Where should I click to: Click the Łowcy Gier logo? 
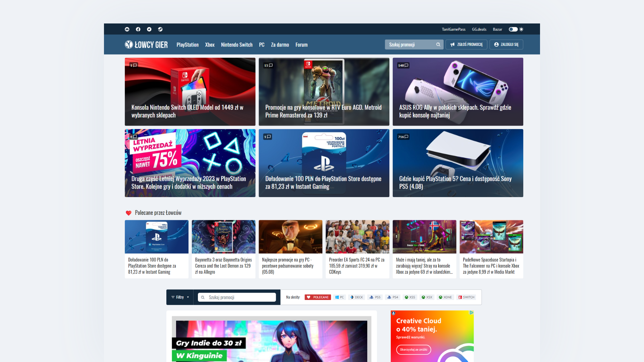click(146, 45)
